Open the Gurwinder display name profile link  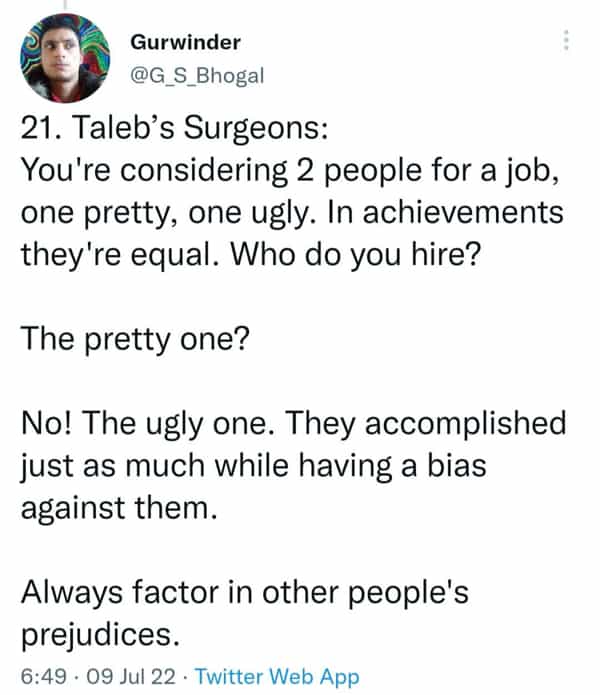point(185,42)
